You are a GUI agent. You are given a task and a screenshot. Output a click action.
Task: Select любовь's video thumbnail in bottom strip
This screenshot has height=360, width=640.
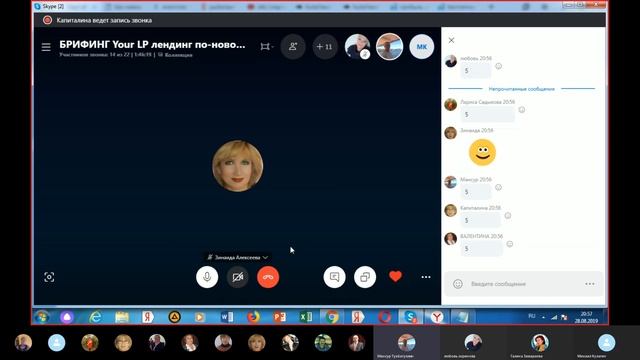click(x=473, y=343)
